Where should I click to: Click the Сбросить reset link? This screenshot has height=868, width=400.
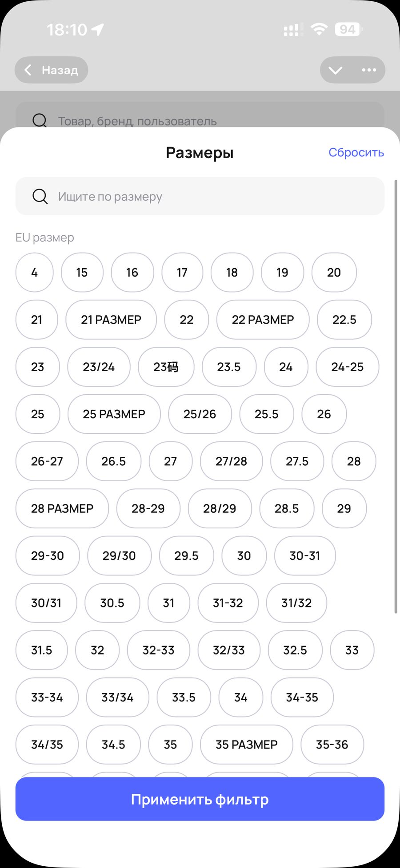tap(356, 152)
